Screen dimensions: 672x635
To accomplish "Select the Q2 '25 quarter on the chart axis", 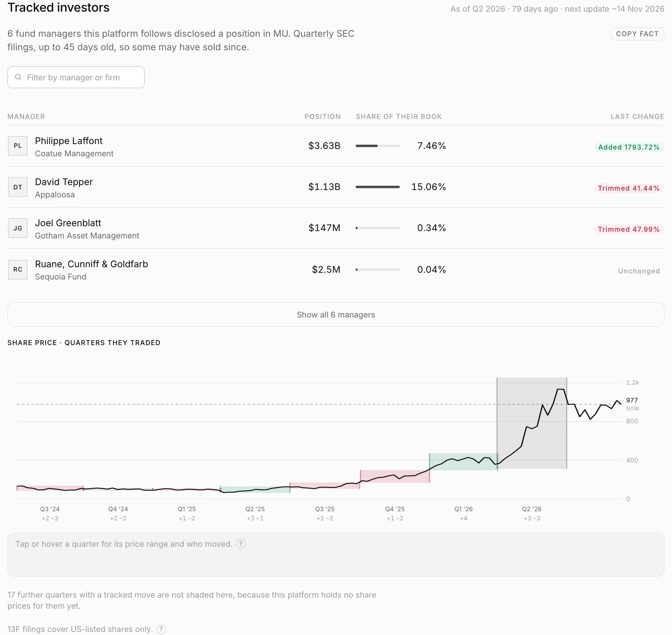I will 255,509.
